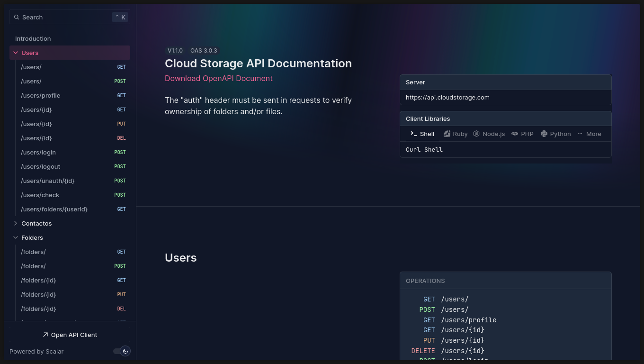Click the V1.1.0 version badge
Screen dimensions: 644x364
(x=175, y=50)
